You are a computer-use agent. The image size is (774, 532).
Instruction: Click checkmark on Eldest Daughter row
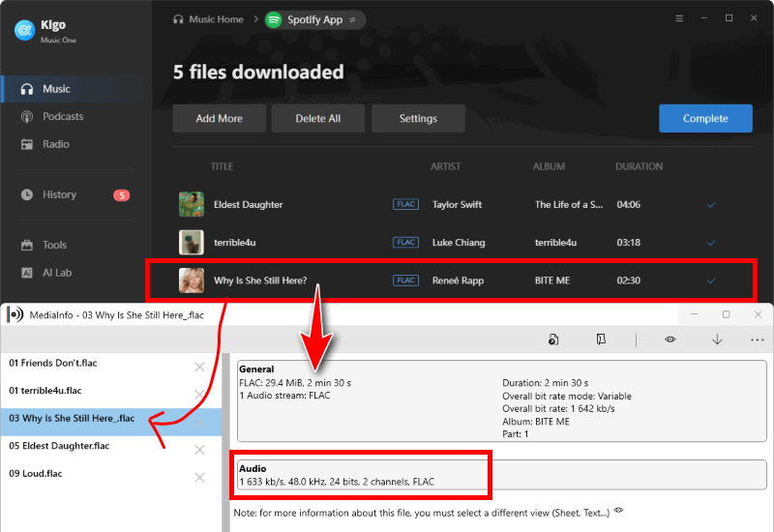tap(711, 205)
